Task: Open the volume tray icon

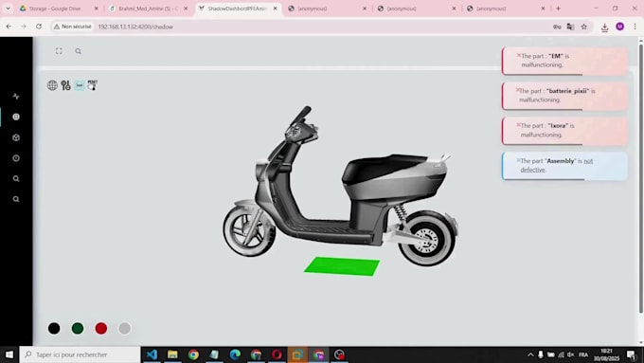Action: (x=570, y=354)
